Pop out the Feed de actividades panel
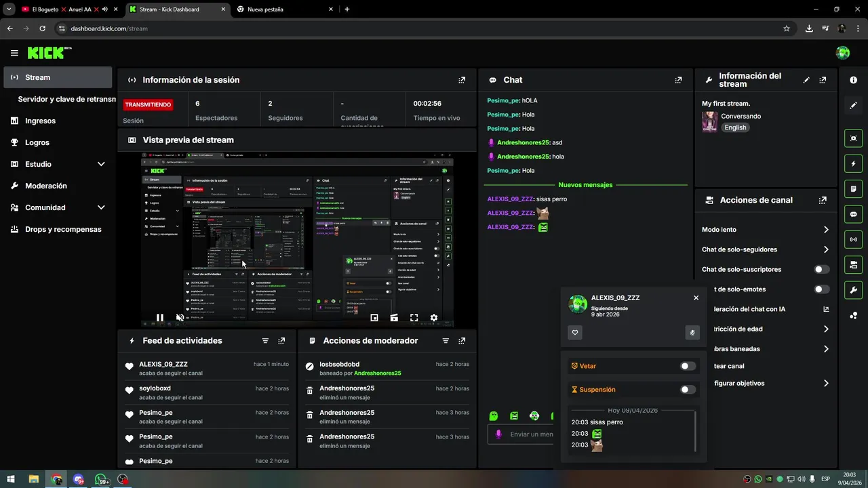The image size is (868, 488). pos(281,341)
